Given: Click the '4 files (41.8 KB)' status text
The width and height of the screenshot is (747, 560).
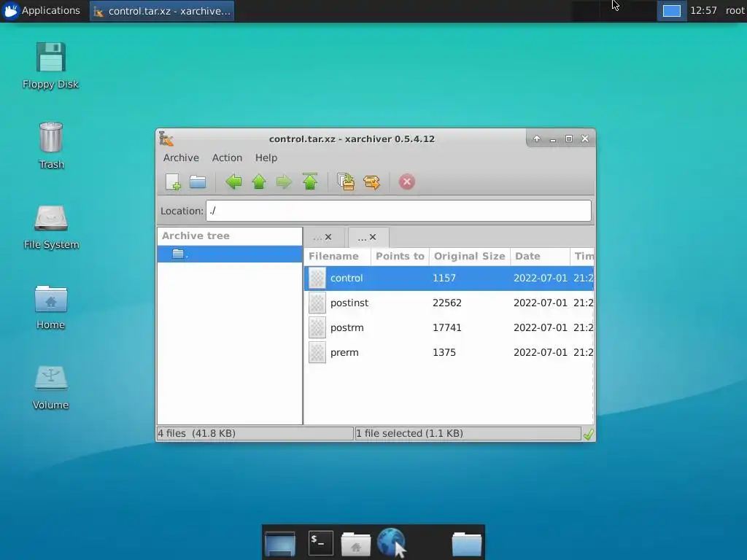Looking at the screenshot, I should pyautogui.click(x=197, y=433).
